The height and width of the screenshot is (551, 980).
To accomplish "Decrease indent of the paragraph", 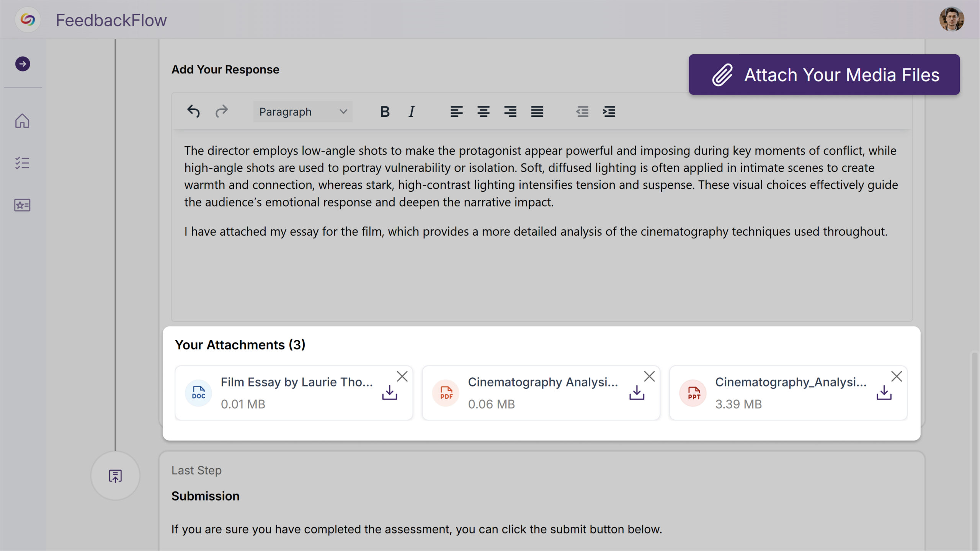I will point(582,111).
